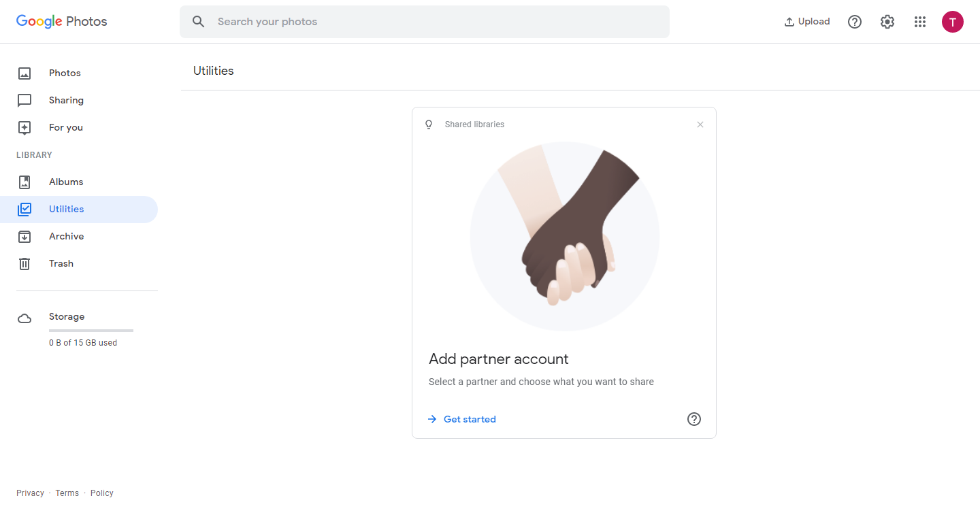Select Utilities in the sidebar
980x515 pixels.
[79, 209]
